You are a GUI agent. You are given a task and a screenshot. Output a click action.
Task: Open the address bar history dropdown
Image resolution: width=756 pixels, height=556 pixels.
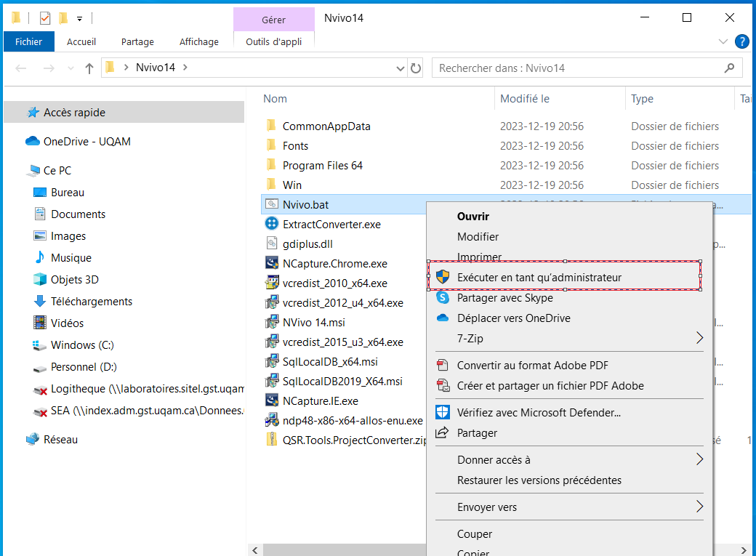click(x=401, y=68)
